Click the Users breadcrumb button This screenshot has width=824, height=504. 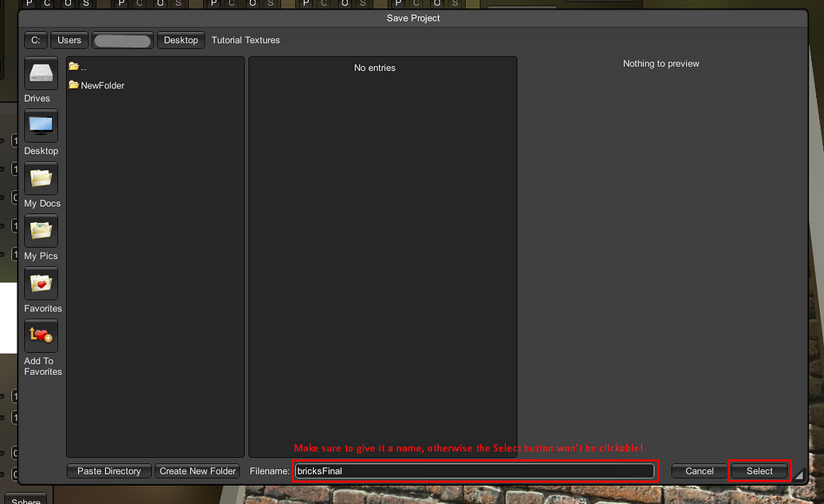(x=69, y=41)
